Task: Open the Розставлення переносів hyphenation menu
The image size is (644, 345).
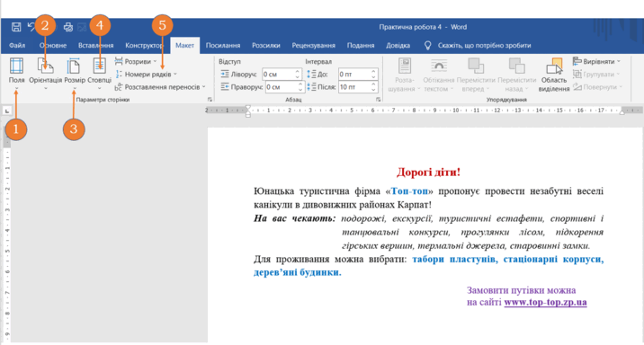Action: tap(160, 87)
